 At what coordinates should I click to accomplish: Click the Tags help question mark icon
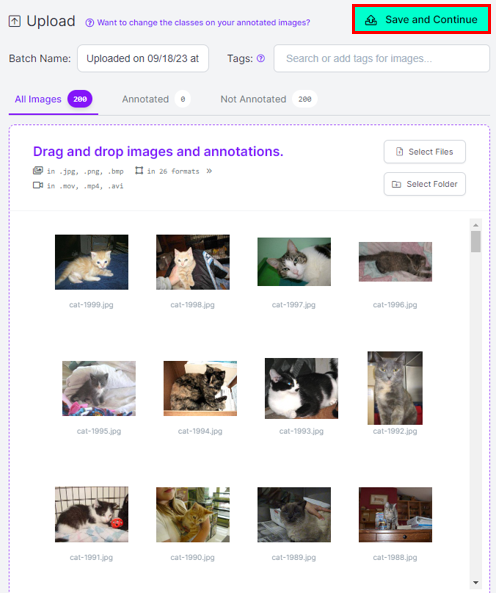(x=261, y=58)
